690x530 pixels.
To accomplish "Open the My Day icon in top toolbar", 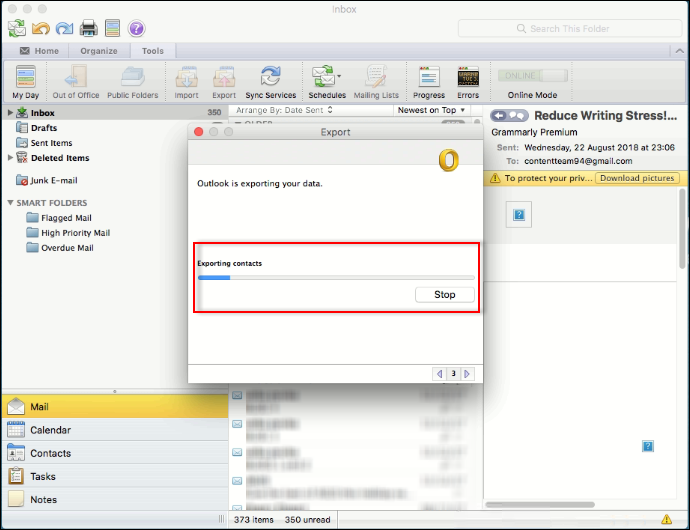I will tap(113, 29).
